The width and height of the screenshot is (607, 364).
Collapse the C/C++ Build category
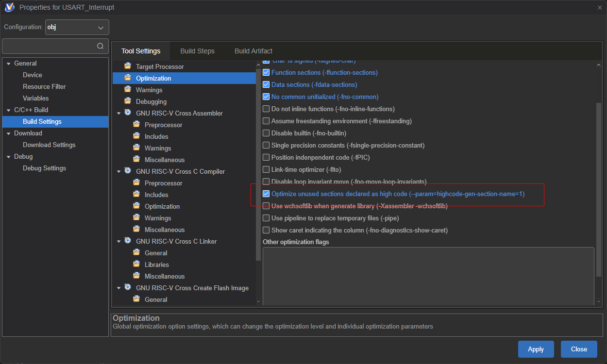click(x=8, y=110)
